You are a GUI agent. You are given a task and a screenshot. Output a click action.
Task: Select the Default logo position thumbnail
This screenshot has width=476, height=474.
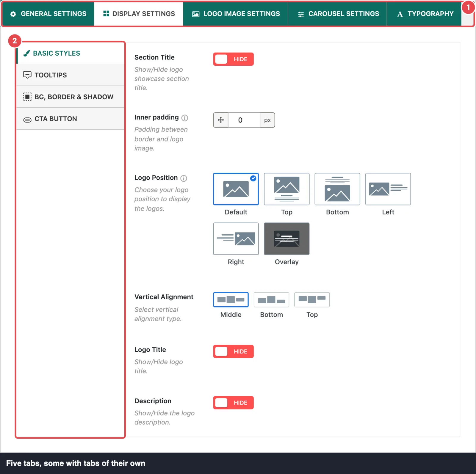236,189
